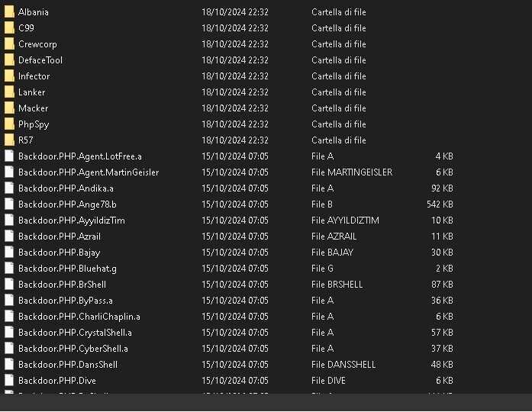The height and width of the screenshot is (412, 532).
Task: Click the DefaceTool folder name
Action: point(40,60)
